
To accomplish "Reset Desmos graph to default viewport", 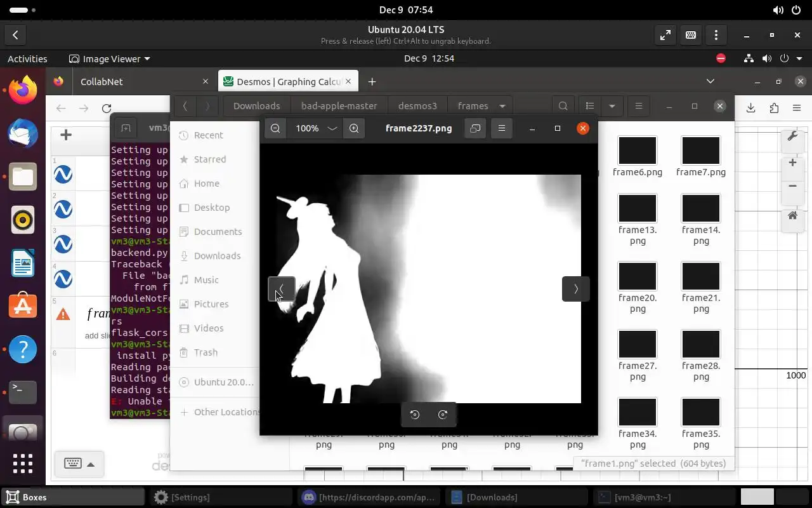I will [x=792, y=216].
